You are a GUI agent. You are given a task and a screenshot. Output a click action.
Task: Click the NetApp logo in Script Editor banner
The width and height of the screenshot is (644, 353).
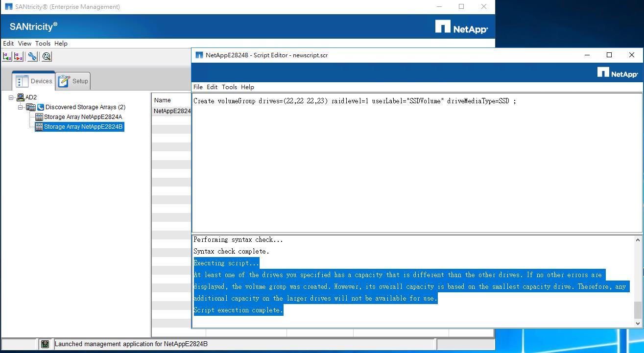[617, 73]
